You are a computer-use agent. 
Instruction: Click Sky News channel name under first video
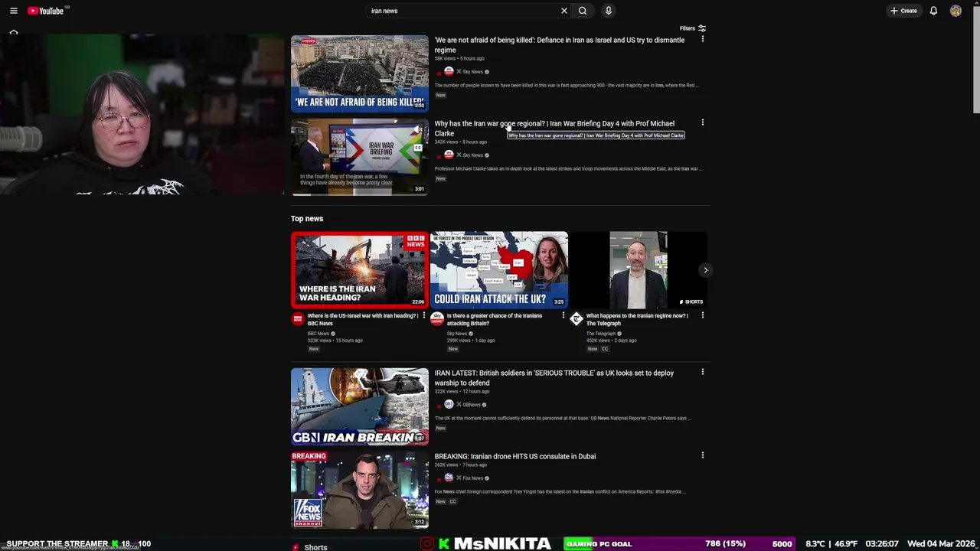pyautogui.click(x=472, y=72)
